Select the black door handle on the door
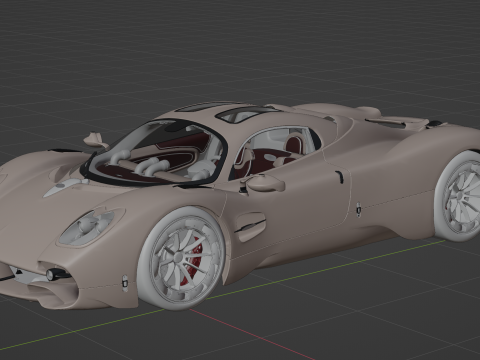The width and height of the screenshot is (480, 360). pyautogui.click(x=339, y=177)
